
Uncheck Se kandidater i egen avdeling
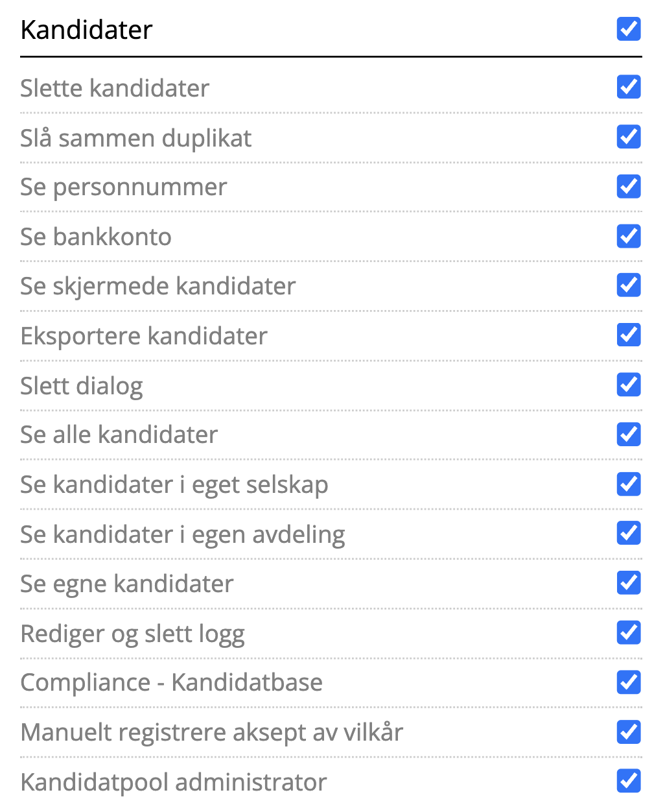click(x=629, y=533)
